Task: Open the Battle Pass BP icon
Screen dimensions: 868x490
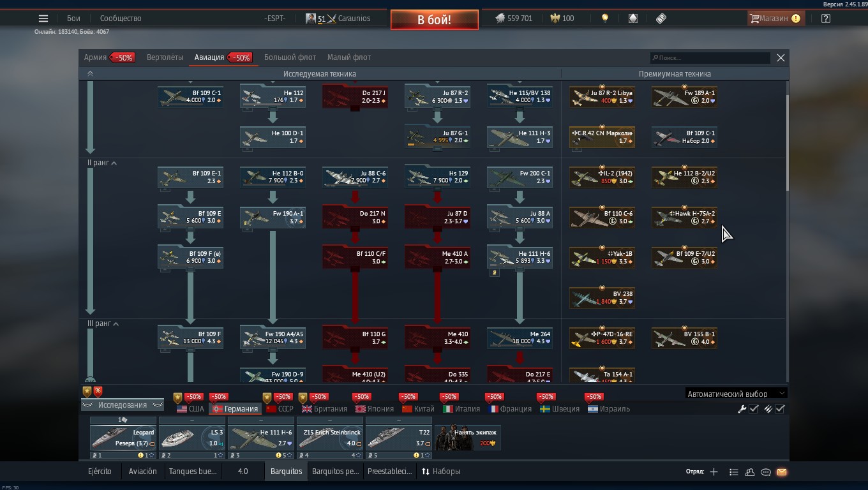Action: (661, 19)
